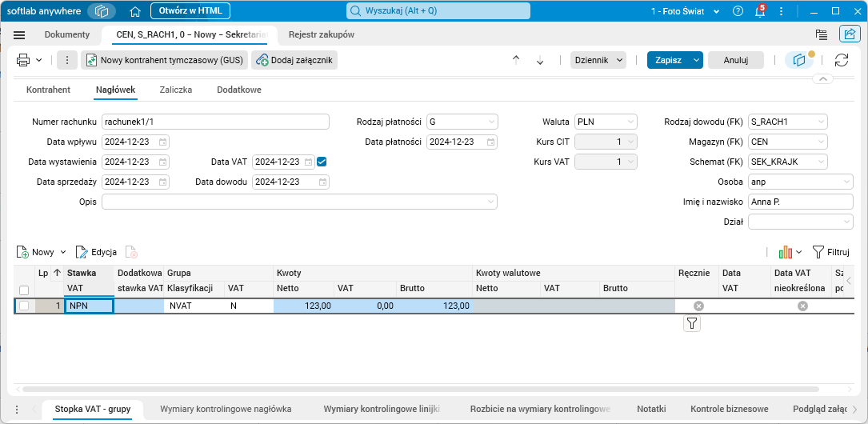The image size is (868, 424).
Task: Collapse the header section with chevron up
Action: click(822, 80)
